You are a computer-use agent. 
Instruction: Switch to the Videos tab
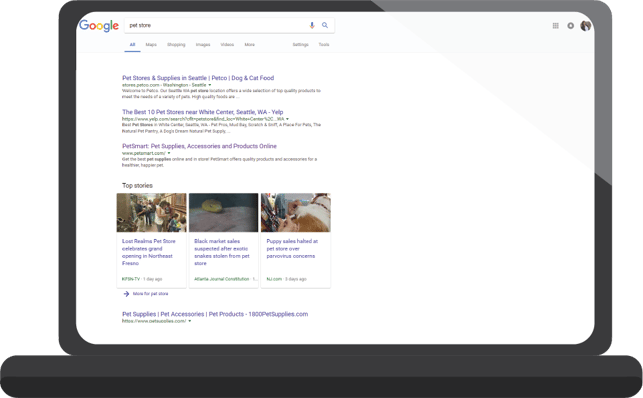227,45
